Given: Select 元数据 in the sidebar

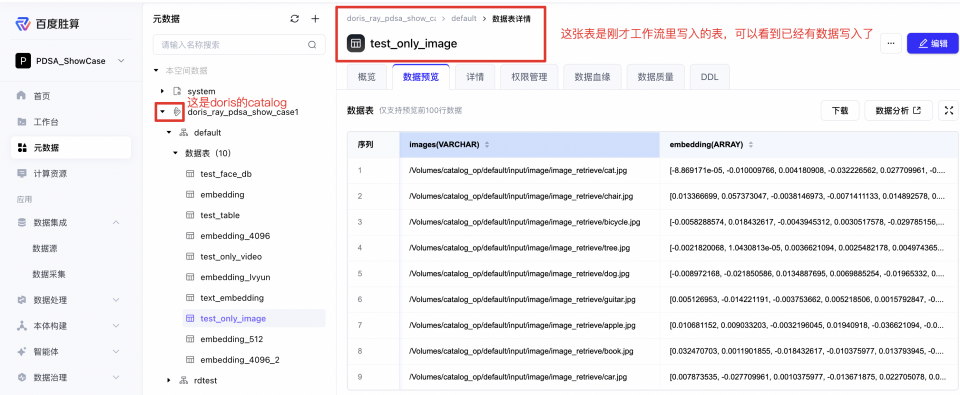Looking at the screenshot, I should point(71,148).
